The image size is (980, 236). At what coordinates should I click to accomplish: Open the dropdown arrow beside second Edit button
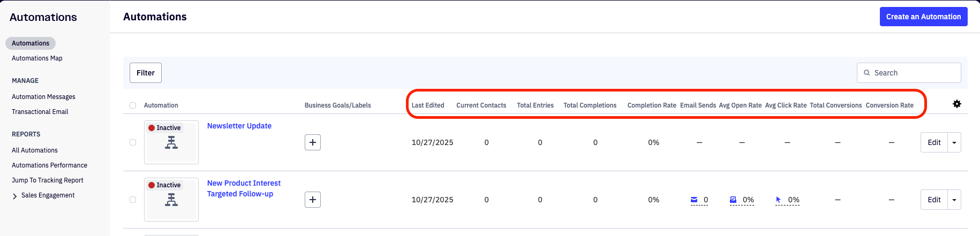click(954, 200)
